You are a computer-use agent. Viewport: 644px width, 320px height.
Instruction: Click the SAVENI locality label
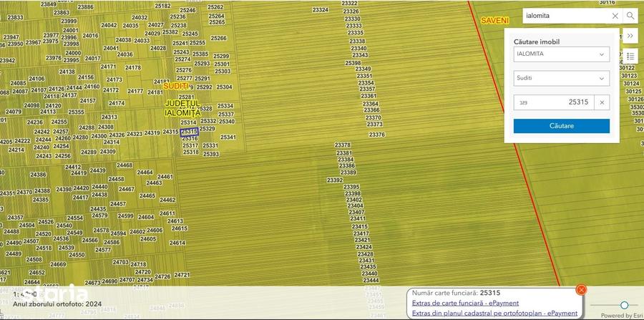[495, 21]
